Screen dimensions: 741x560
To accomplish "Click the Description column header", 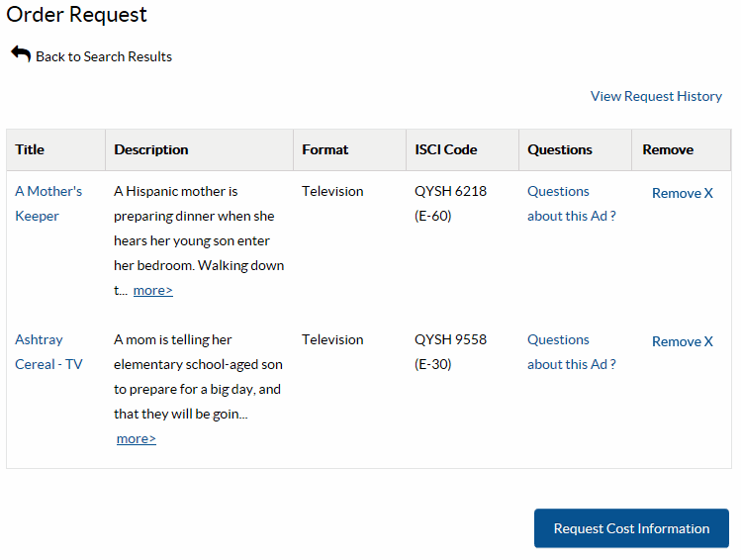I will coord(150,149).
